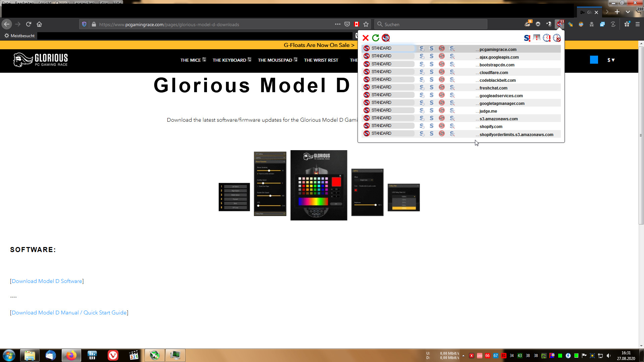This screenshot has height=362, width=644.
Task: Close the NoScript popup with red X
Action: [366, 38]
